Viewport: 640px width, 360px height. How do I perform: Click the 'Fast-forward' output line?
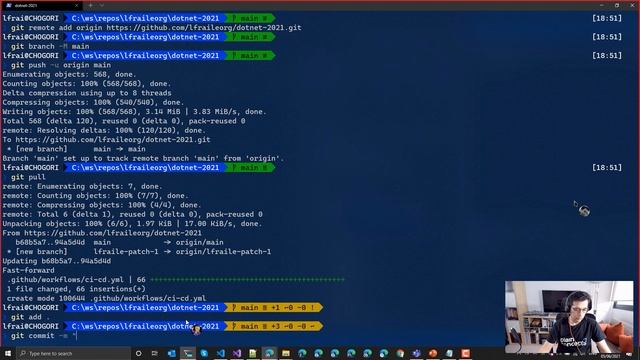28,271
